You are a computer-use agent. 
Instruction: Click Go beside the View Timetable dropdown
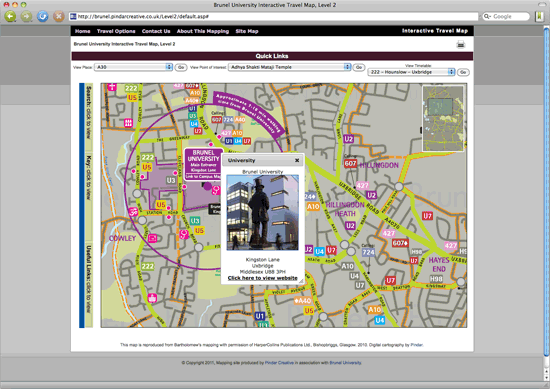coord(463,72)
